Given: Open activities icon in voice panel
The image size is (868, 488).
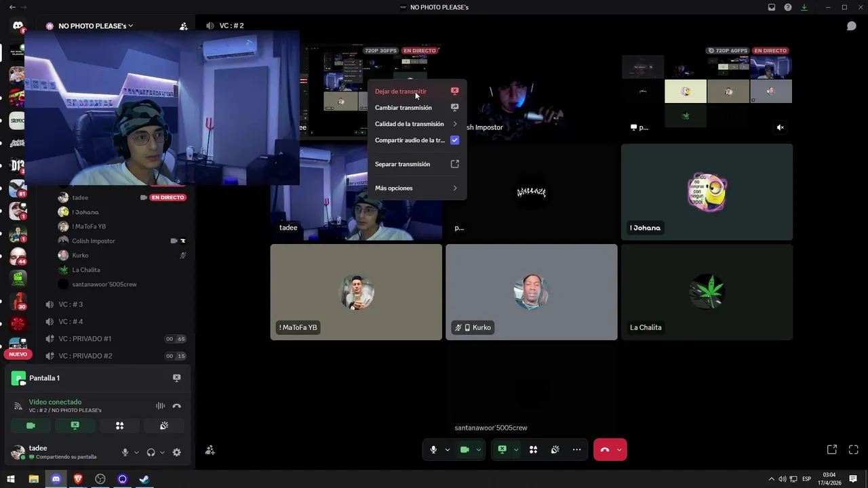Looking at the screenshot, I should coord(119,426).
